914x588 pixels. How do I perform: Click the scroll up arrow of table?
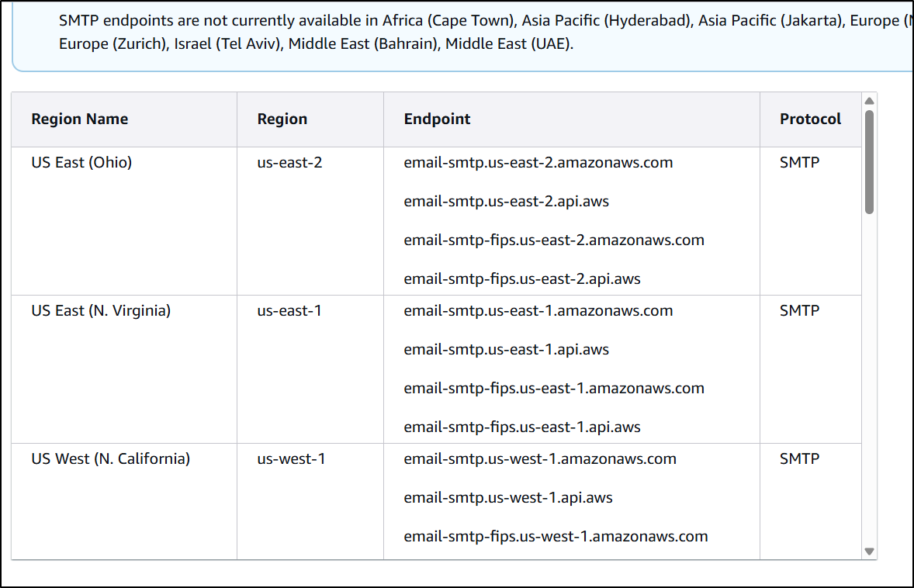pyautogui.click(x=869, y=101)
